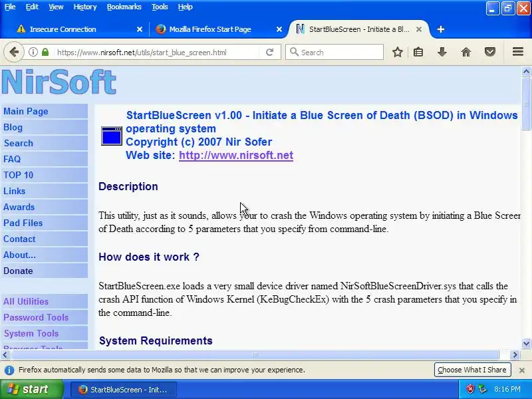Click the vertical scrollbar down arrow

click(526, 343)
